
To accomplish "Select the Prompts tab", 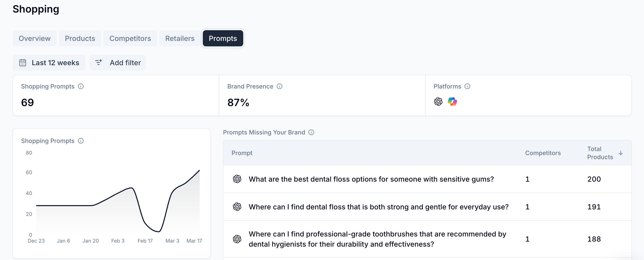I will [x=223, y=38].
